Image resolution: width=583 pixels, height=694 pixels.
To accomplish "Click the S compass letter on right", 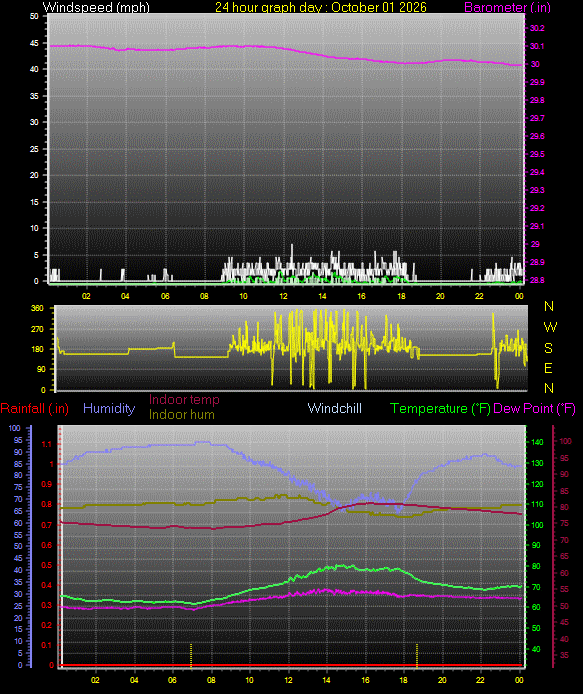I will (548, 348).
